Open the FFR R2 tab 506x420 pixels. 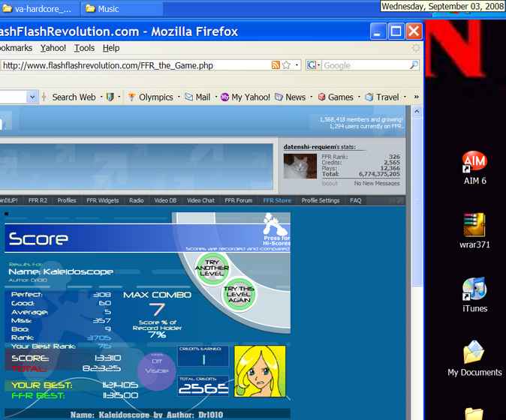[x=38, y=200]
